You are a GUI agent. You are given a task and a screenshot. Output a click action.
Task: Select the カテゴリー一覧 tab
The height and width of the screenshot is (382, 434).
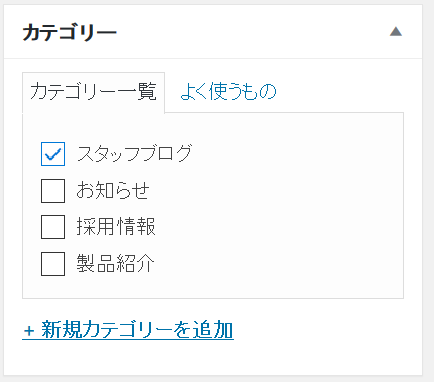click(x=93, y=92)
